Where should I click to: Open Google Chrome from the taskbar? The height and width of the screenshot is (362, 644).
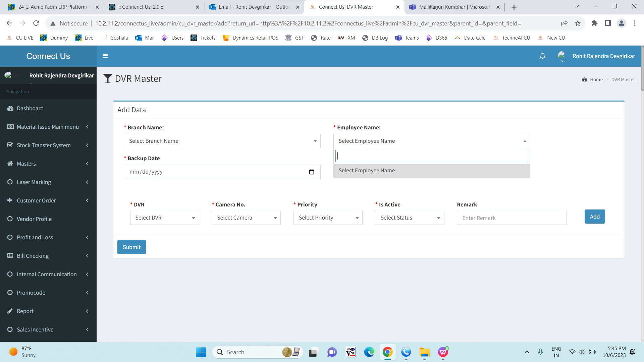click(x=387, y=352)
